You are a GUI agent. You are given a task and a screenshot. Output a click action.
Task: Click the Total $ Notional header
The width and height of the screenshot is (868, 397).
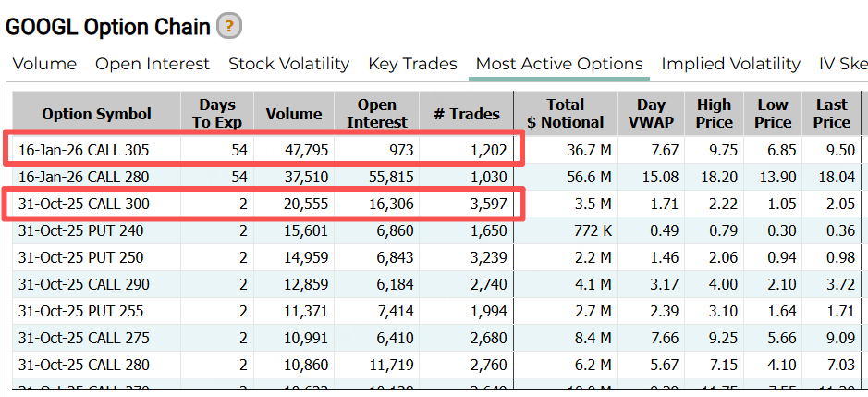click(566, 114)
